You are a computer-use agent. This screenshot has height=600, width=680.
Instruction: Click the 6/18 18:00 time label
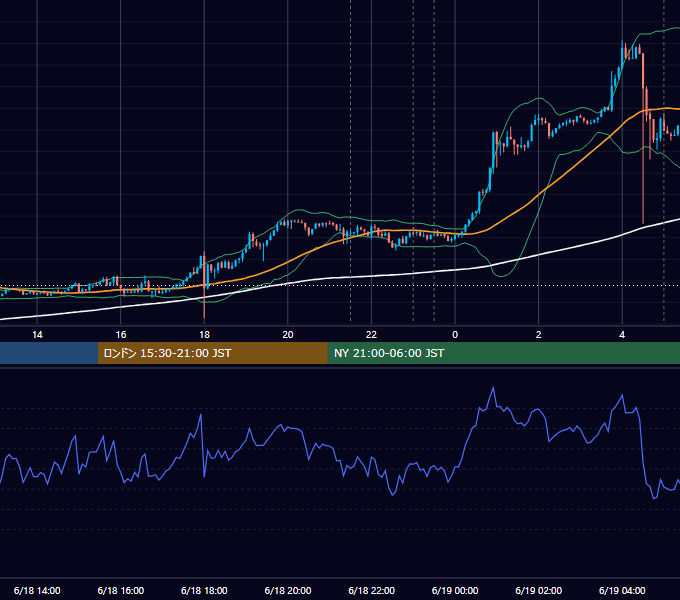[x=204, y=590]
